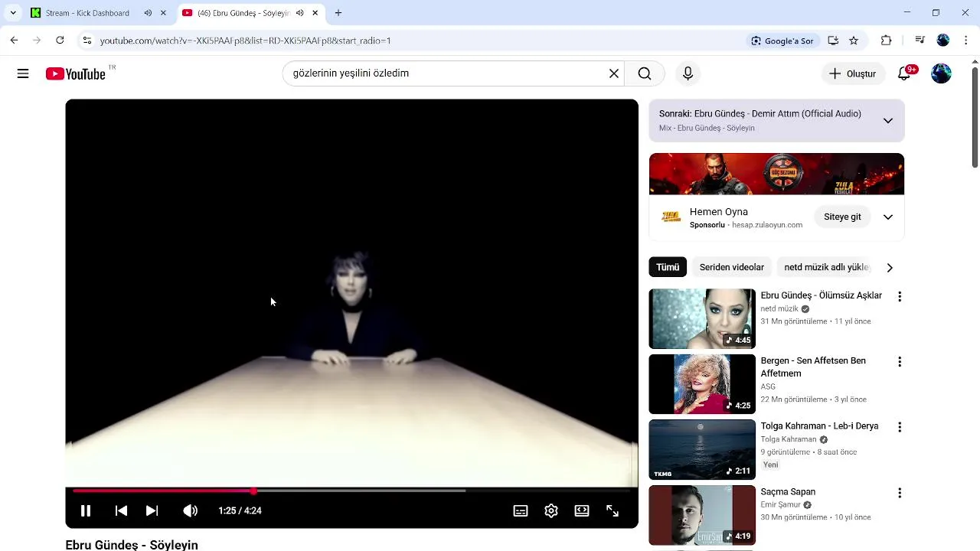Open the account avatar menu on YouTube

click(941, 73)
